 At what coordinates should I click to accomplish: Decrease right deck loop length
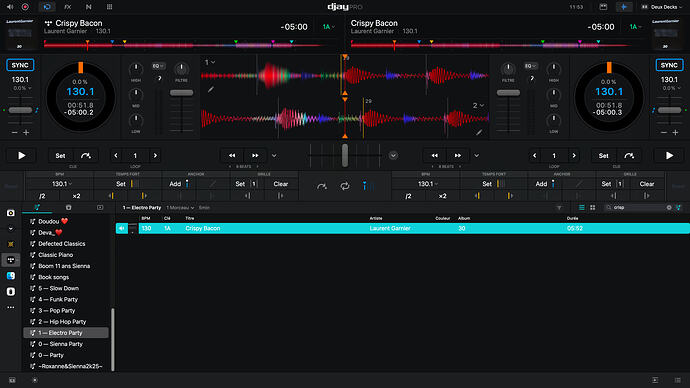535,155
